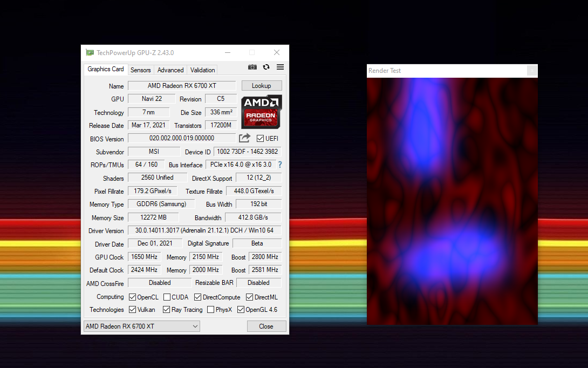This screenshot has height=368, width=588.
Task: Click the Memory Size value 12272 MB
Action: 153,217
